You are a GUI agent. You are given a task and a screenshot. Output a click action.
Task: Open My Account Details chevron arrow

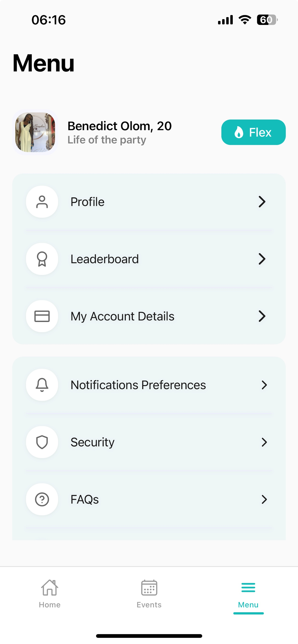click(x=262, y=316)
